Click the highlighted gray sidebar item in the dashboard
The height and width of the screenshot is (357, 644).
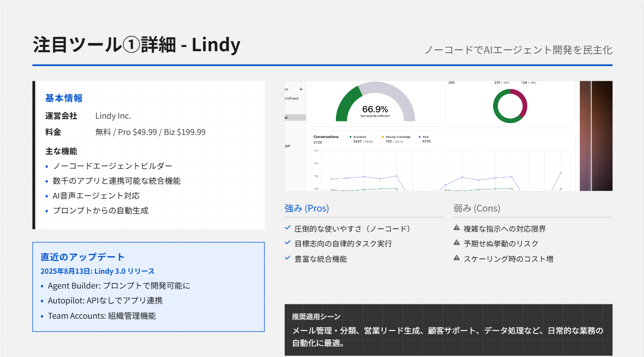click(295, 117)
